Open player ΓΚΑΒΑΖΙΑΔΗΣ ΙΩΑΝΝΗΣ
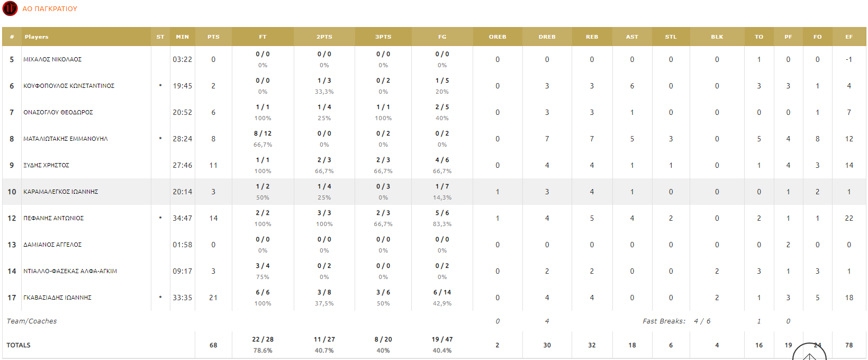 [58, 298]
